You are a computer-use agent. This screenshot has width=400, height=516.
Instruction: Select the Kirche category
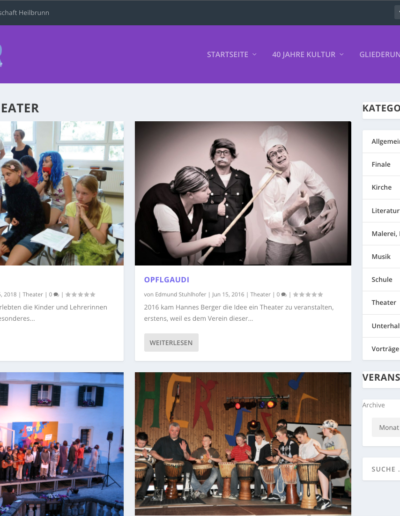tap(381, 187)
